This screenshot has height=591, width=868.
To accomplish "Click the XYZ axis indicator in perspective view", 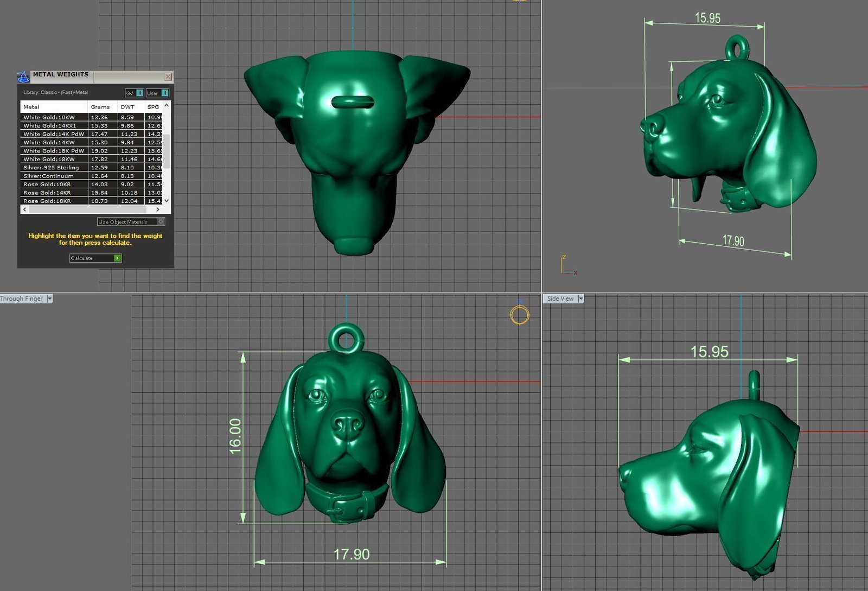I will (x=567, y=266).
